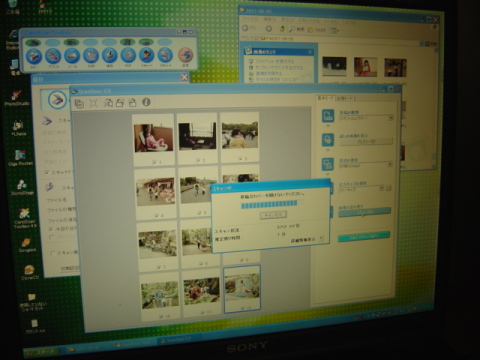Select the Mail icon in CanoScan Toolbox
Screen dimensions: 480x360
(x=72, y=56)
